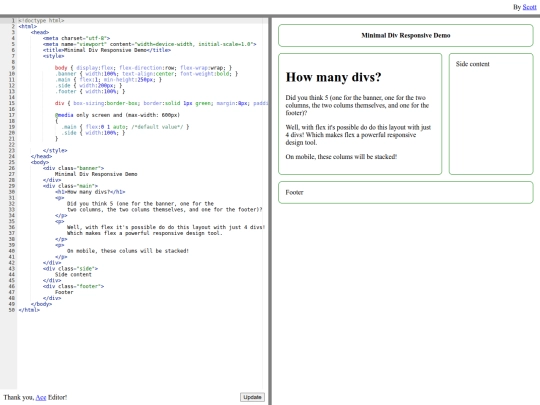Click the div class="footer" code line
Image resolution: width=540 pixels, height=405 pixels.
(73, 286)
